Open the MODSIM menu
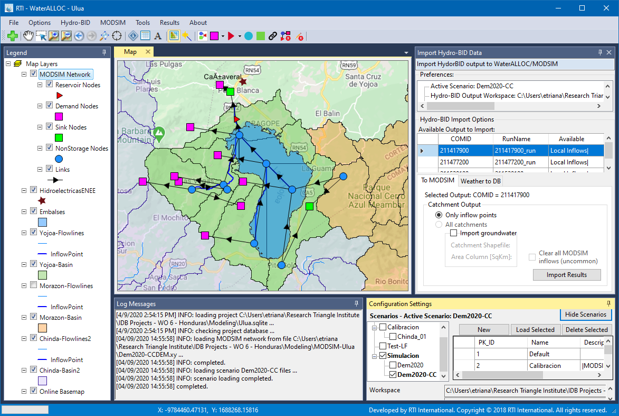 point(113,22)
